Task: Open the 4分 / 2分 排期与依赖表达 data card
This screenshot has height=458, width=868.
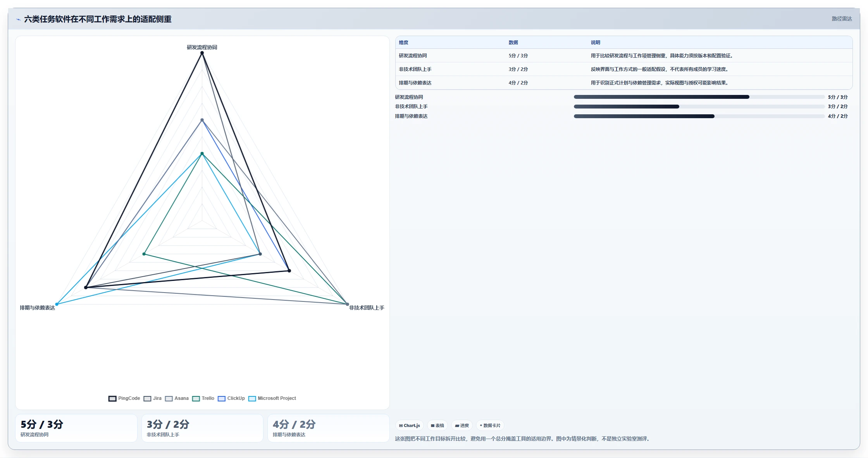Action: 329,428
